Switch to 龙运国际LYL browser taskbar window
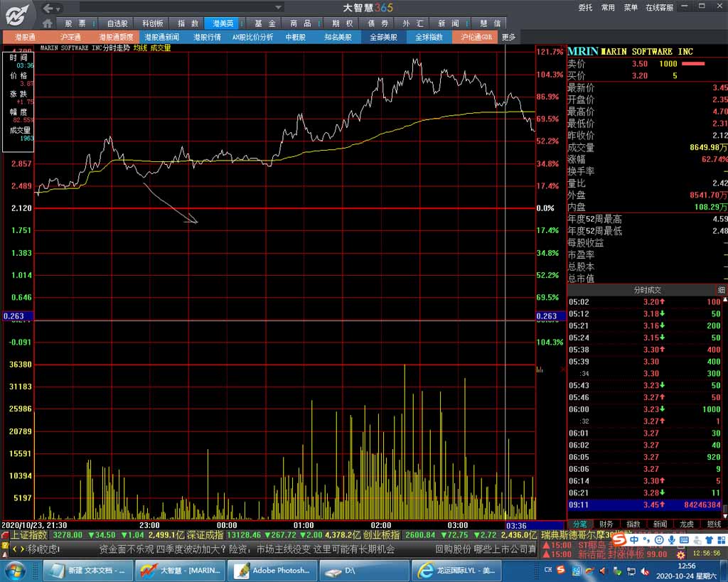Viewport: 728px width, 582px height. pyautogui.click(x=456, y=570)
